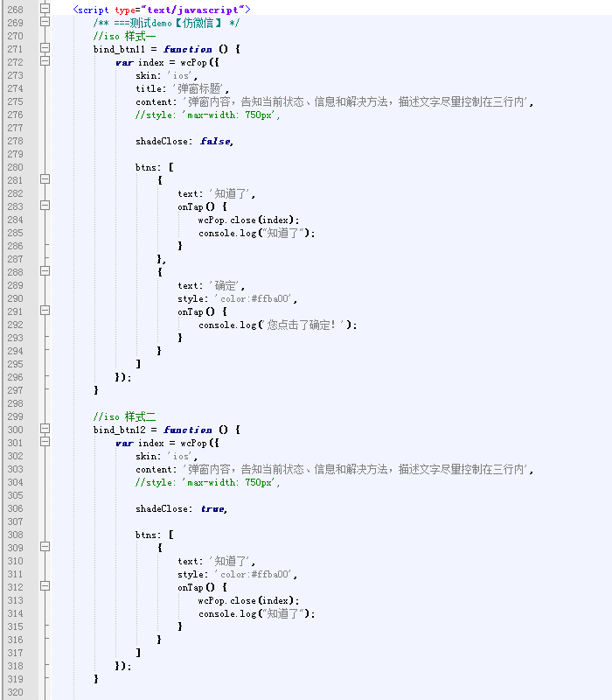
Task: Click skin: 'ios' on line 302
Action: [166, 456]
